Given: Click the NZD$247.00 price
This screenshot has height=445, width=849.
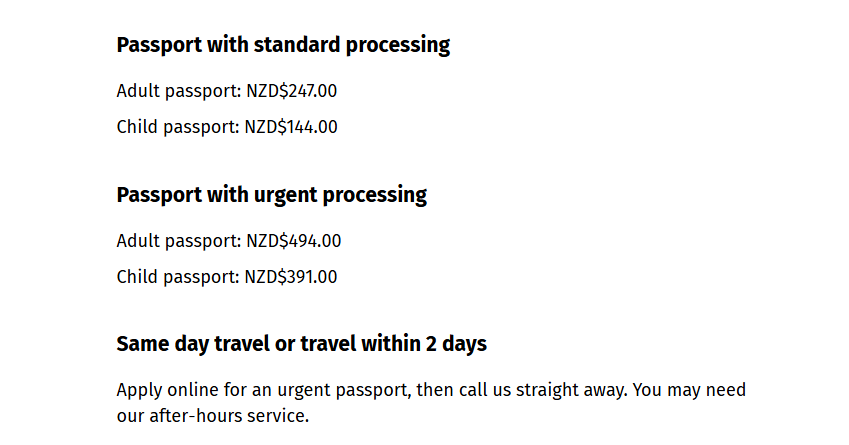Looking at the screenshot, I should (292, 91).
